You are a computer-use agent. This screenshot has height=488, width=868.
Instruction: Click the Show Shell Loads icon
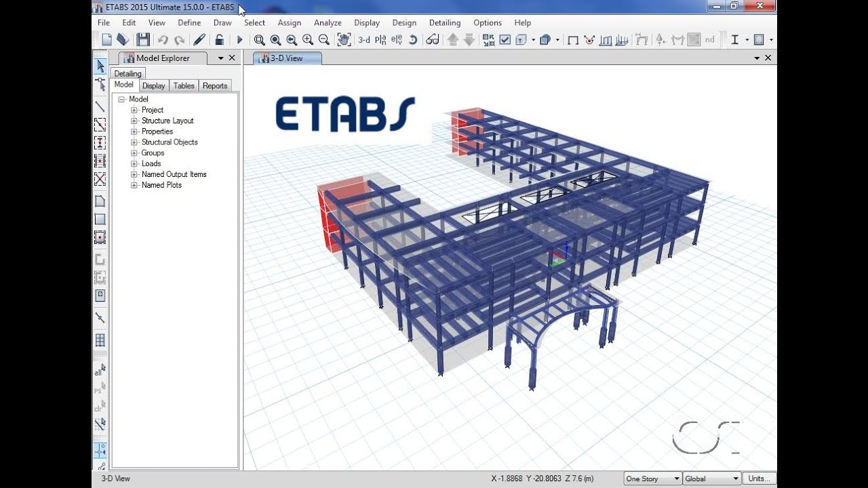coord(622,40)
